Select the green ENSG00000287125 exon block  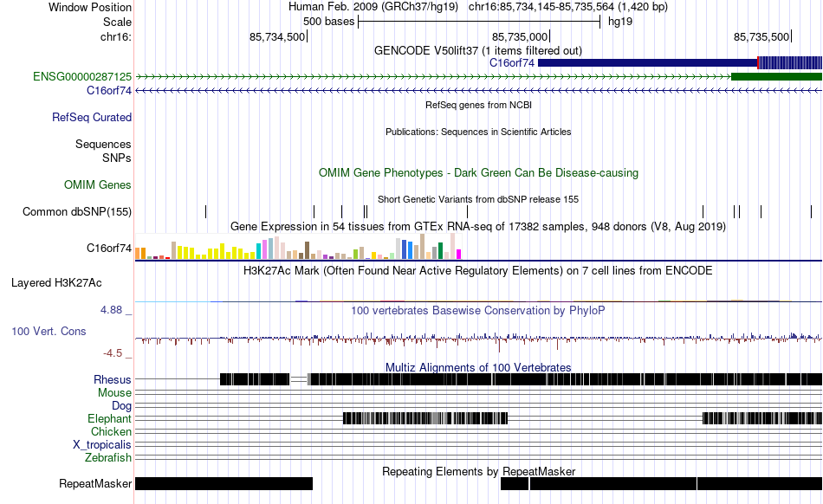776,76
